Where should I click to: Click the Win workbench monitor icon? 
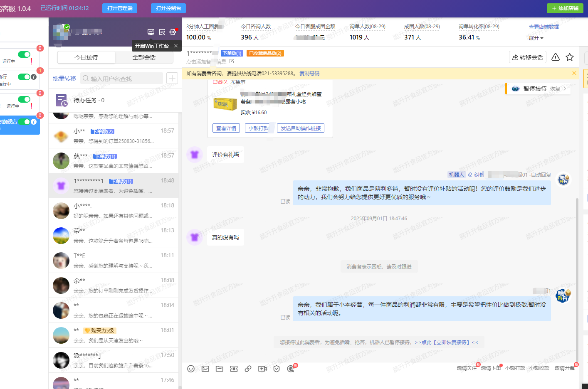[x=151, y=32]
